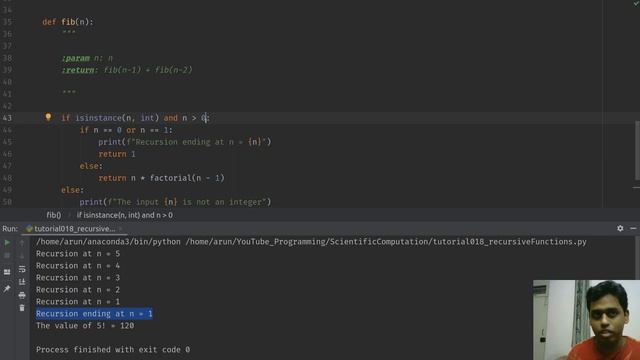Click the highlighted 'Recursion ending at n = 1' line
640x360 pixels.
click(94, 313)
